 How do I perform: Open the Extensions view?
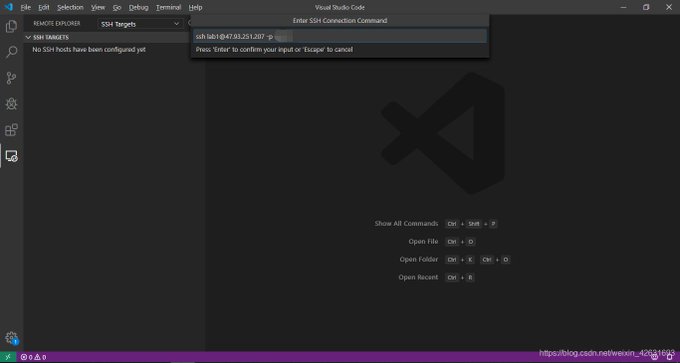coord(11,130)
